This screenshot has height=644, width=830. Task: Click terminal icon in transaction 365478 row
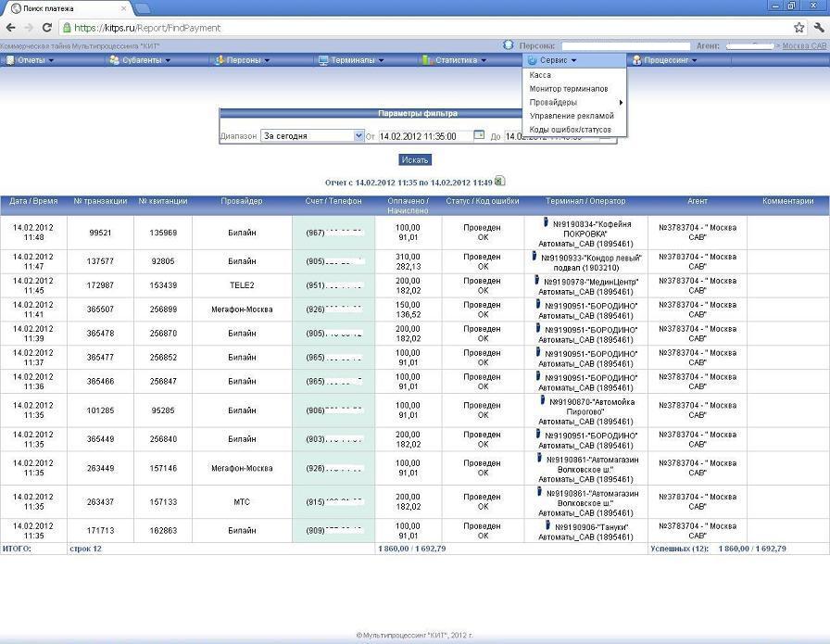click(x=538, y=328)
